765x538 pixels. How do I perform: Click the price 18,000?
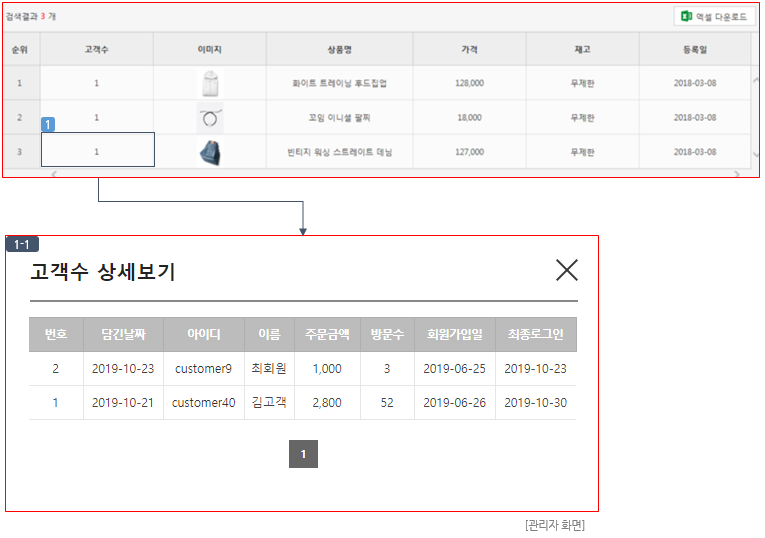point(469,118)
